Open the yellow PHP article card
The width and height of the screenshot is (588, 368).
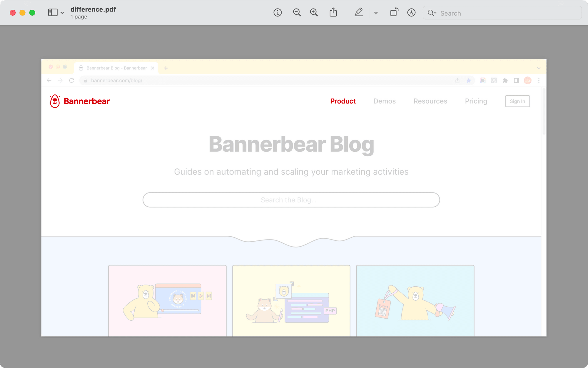coord(291,301)
